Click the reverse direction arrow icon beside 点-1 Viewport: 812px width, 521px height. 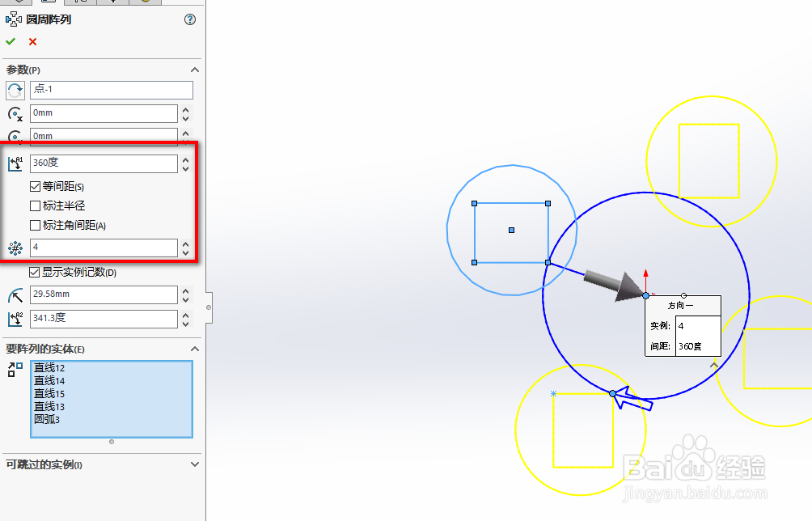click(14, 90)
